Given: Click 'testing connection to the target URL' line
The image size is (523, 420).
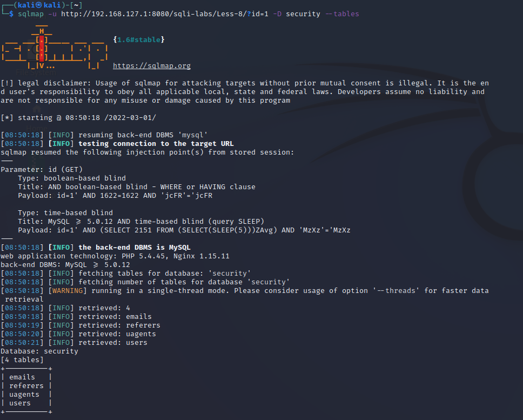Looking at the screenshot, I should tap(117, 143).
